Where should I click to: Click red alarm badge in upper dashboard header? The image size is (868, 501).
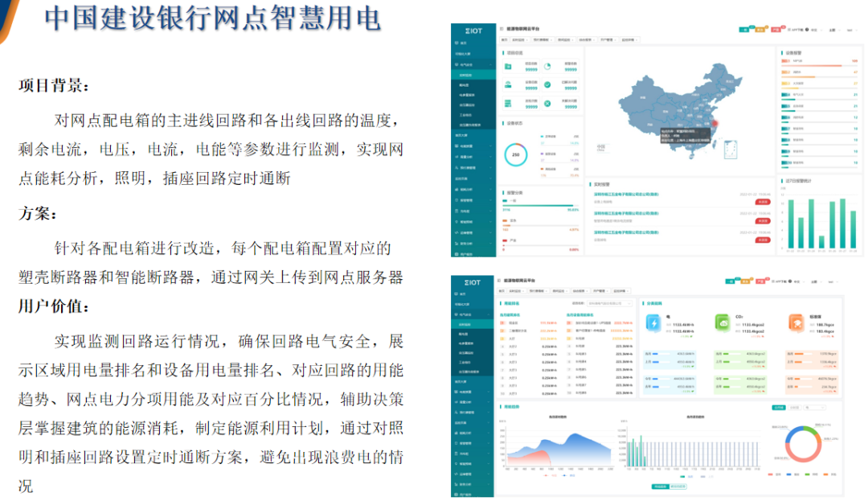pyautogui.click(x=776, y=30)
